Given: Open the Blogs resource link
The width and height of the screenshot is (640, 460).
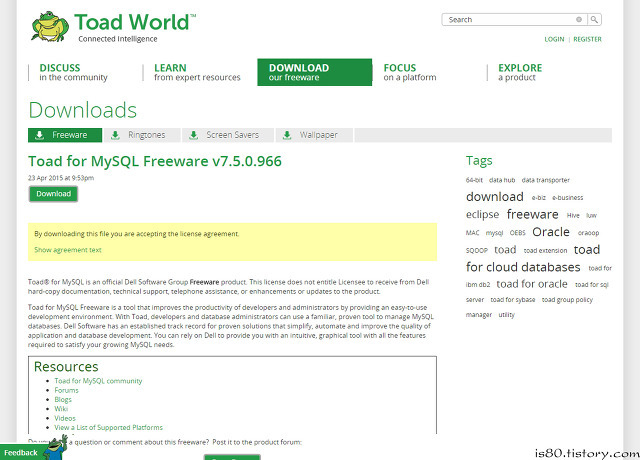Looking at the screenshot, I should click(x=63, y=400).
